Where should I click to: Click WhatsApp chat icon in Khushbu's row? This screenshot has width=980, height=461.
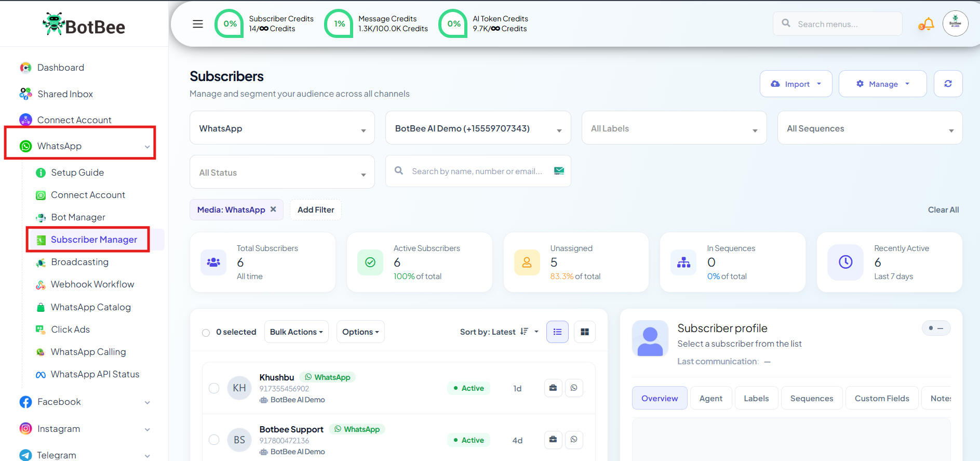574,388
